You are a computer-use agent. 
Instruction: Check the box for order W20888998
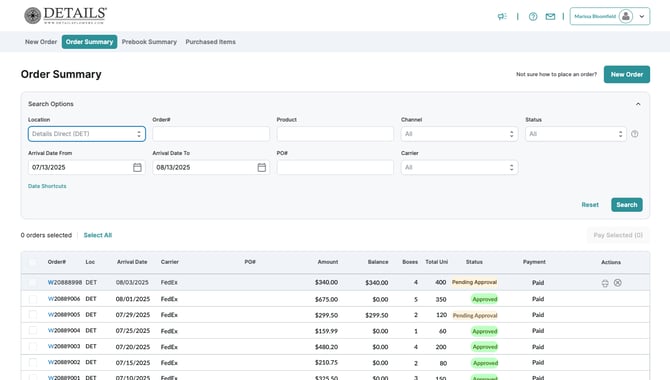32,283
